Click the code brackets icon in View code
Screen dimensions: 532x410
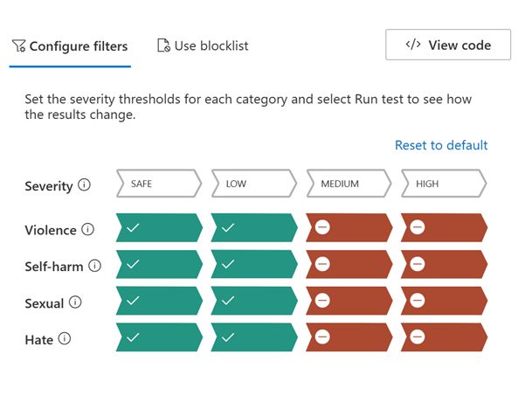click(x=413, y=45)
